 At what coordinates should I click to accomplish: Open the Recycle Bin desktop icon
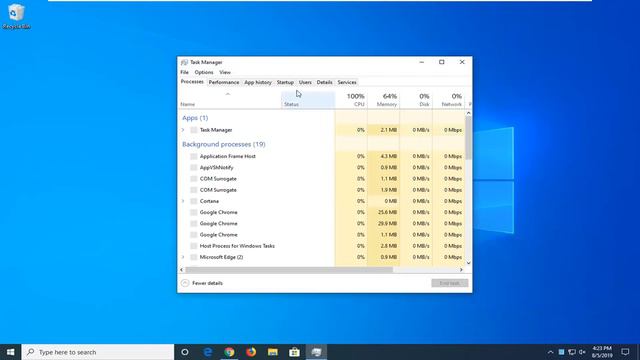(16, 16)
